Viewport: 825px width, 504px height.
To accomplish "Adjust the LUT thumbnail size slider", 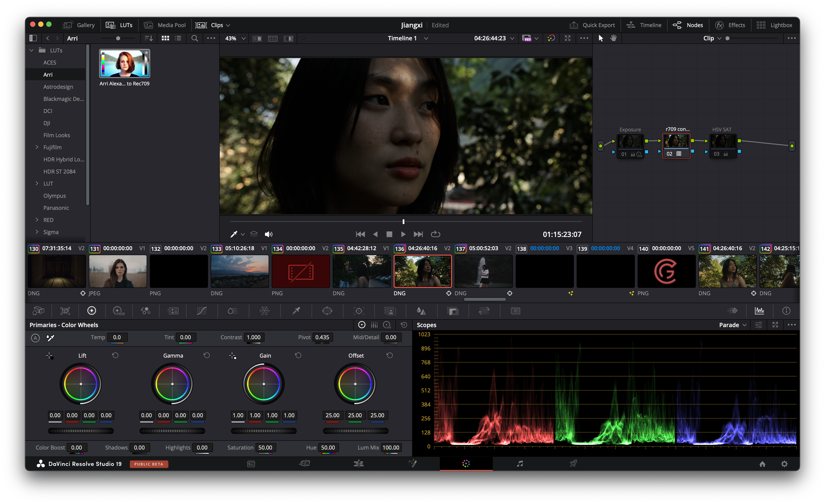I will click(x=117, y=38).
